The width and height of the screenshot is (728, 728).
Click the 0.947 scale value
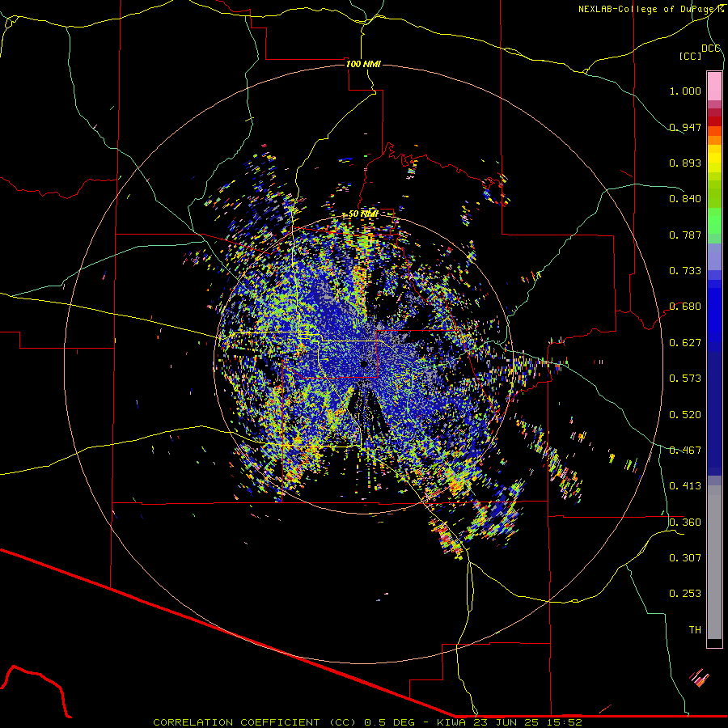pyautogui.click(x=685, y=127)
